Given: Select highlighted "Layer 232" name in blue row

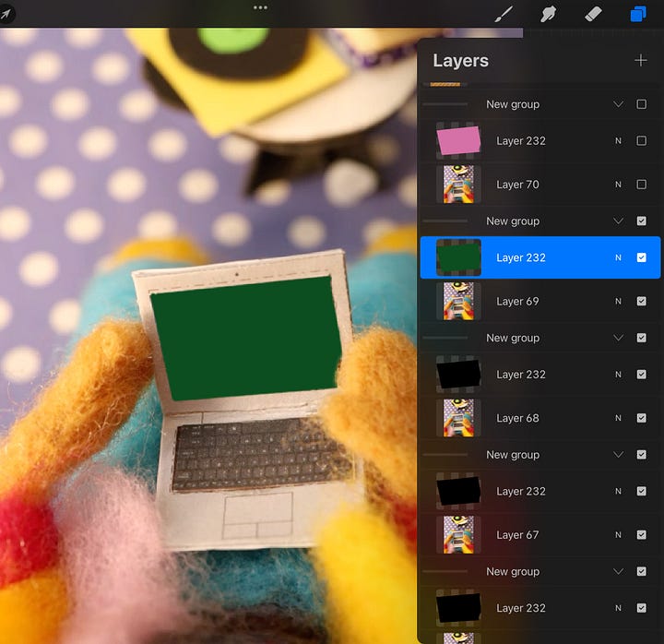Looking at the screenshot, I should coord(521,258).
